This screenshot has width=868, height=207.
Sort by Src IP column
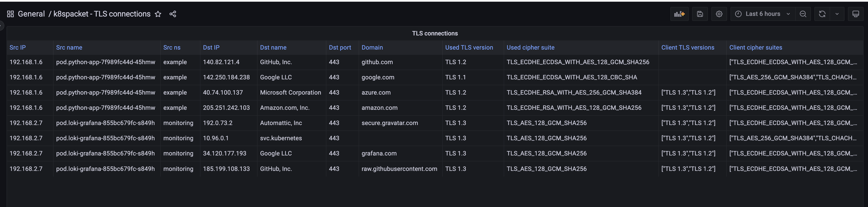click(17, 47)
